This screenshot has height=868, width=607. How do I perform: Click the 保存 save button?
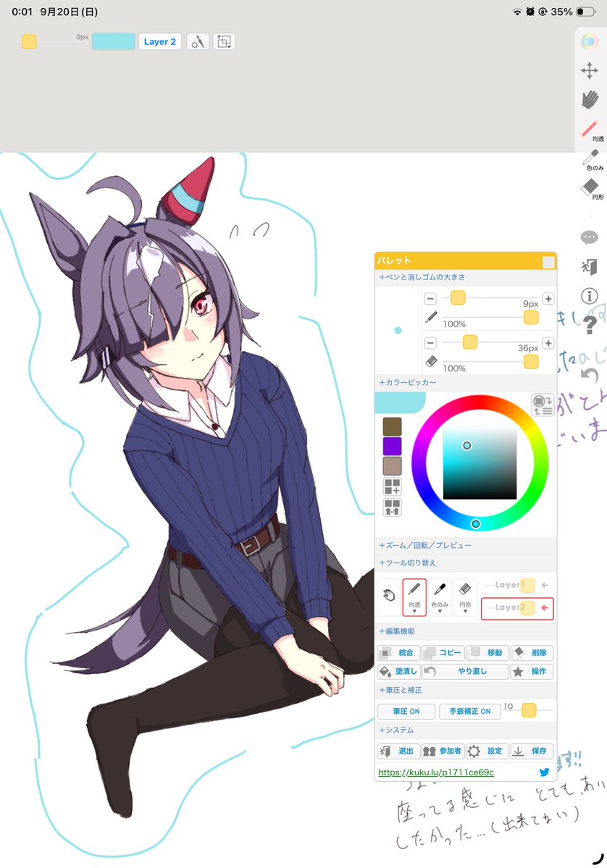tap(532, 751)
